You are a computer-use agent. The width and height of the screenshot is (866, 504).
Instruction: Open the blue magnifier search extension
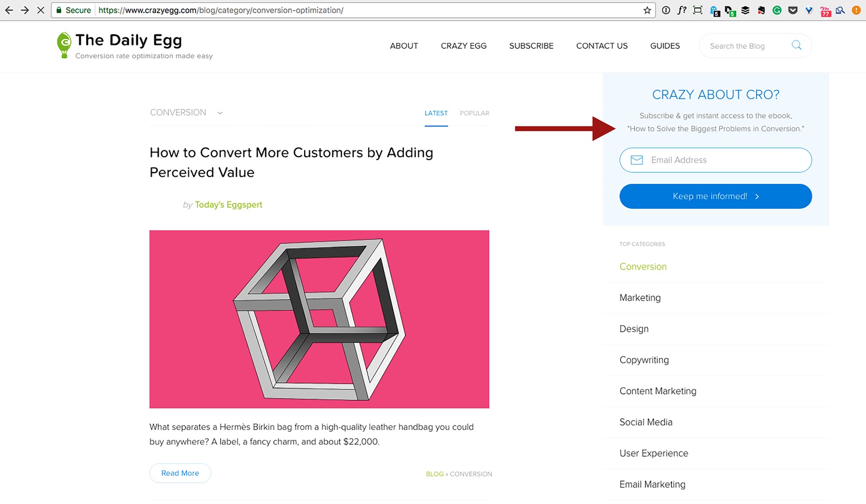click(x=840, y=10)
